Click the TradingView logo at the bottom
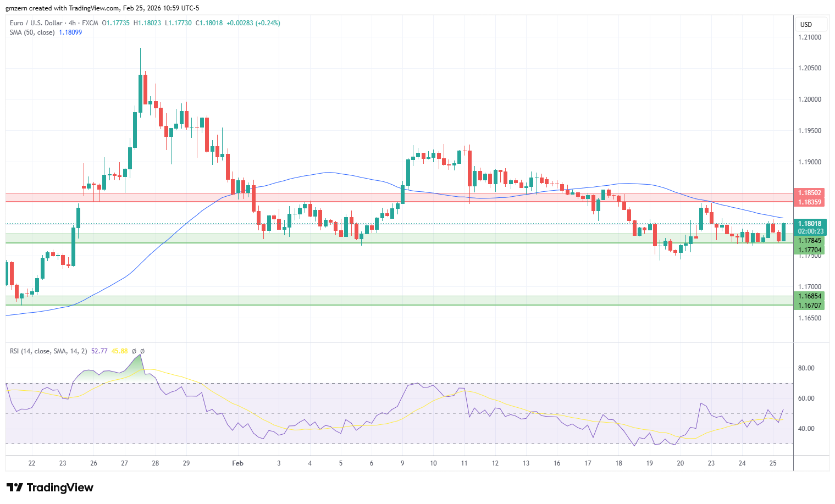The height and width of the screenshot is (504, 835). 50,488
